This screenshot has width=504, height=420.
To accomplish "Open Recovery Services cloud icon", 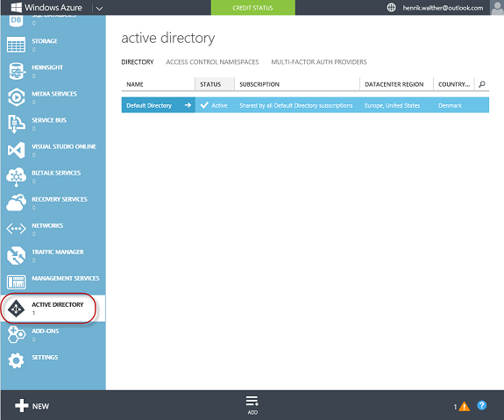I will tap(16, 203).
